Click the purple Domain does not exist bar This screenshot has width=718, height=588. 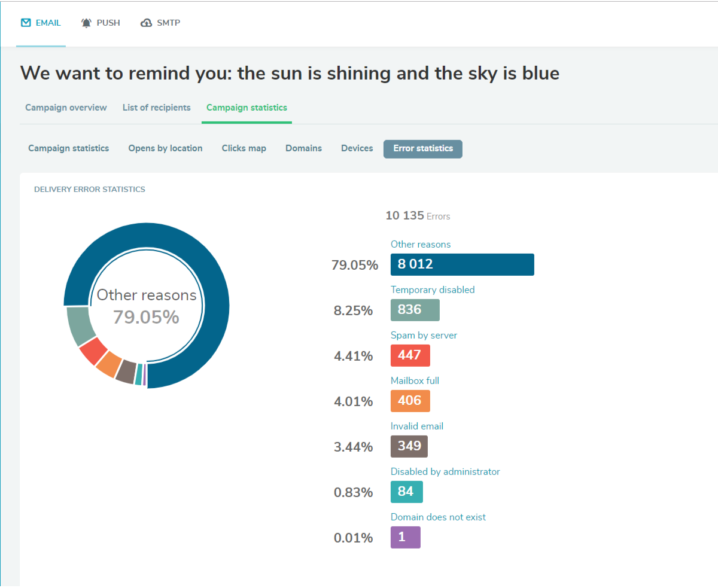tap(405, 537)
